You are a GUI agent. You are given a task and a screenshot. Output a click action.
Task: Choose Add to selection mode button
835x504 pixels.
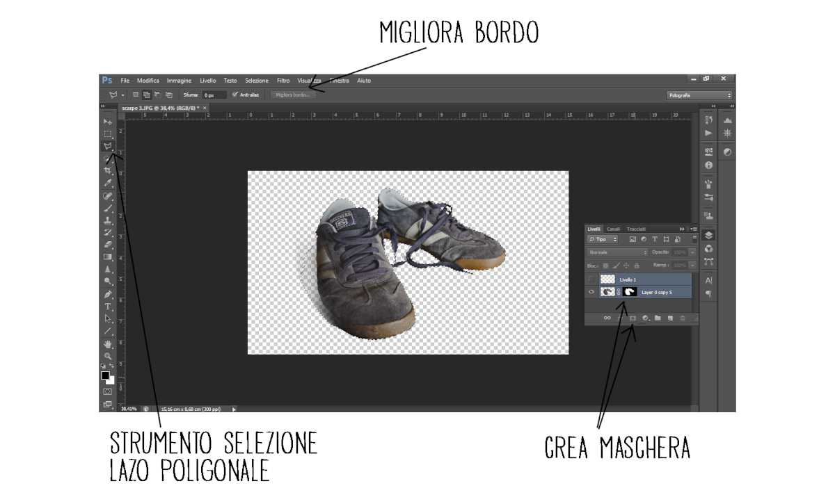coord(147,95)
